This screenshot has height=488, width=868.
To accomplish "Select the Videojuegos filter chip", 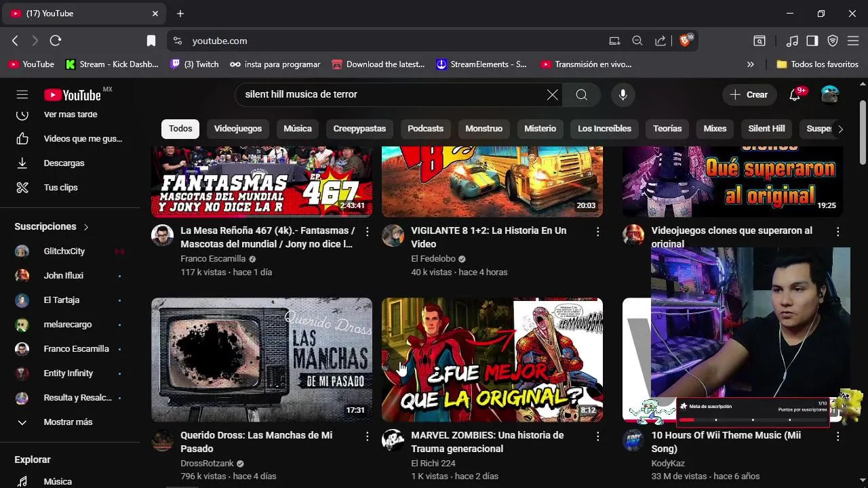I will (x=238, y=129).
